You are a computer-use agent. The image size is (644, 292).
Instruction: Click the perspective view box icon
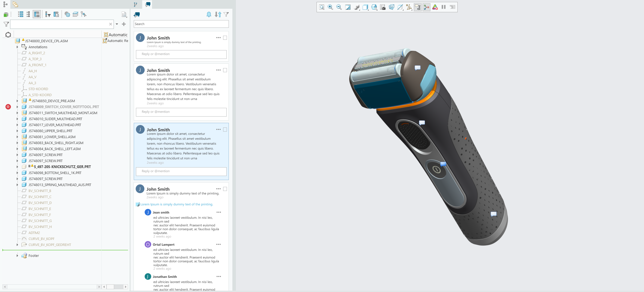coord(391,7)
